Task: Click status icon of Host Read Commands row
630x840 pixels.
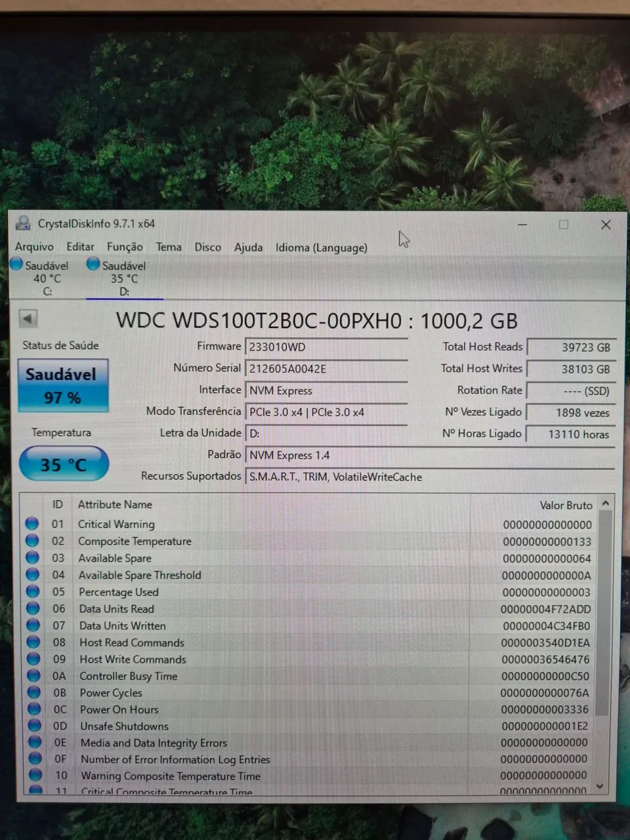Action: (33, 642)
